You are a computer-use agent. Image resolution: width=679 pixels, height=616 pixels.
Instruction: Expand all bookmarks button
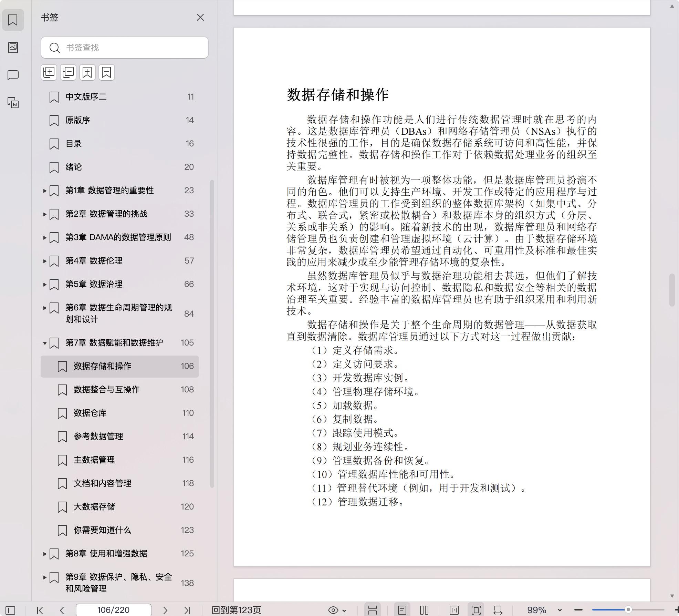point(49,72)
